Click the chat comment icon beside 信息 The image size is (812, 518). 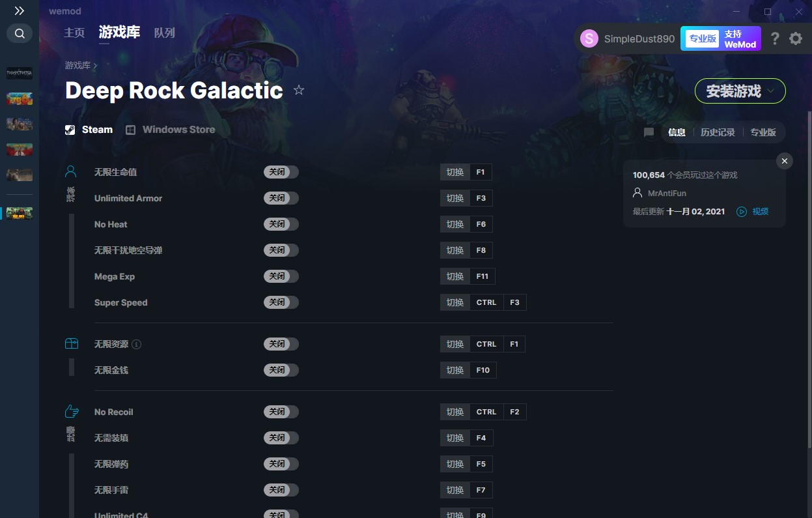coord(649,132)
